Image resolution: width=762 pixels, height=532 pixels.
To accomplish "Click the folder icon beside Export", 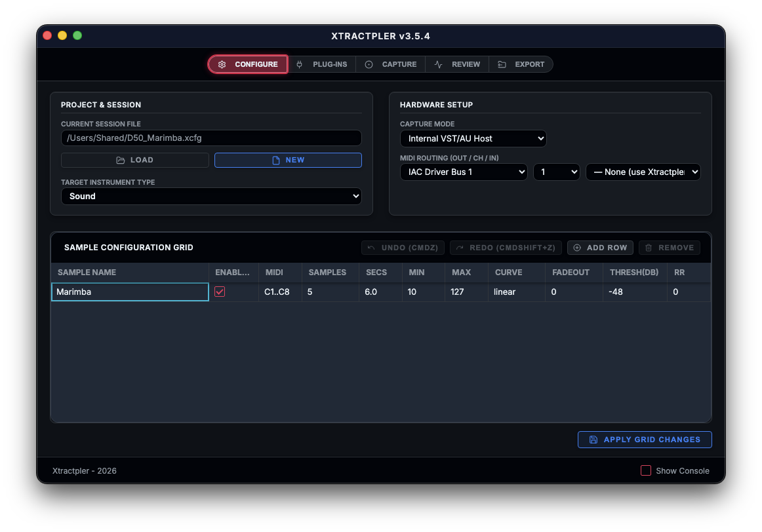I will tap(502, 64).
